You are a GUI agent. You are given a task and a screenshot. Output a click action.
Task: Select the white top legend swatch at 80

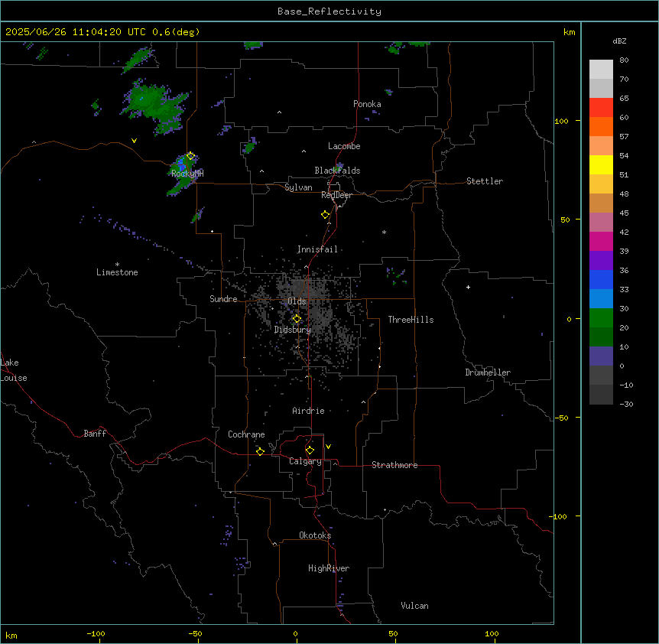click(601, 69)
